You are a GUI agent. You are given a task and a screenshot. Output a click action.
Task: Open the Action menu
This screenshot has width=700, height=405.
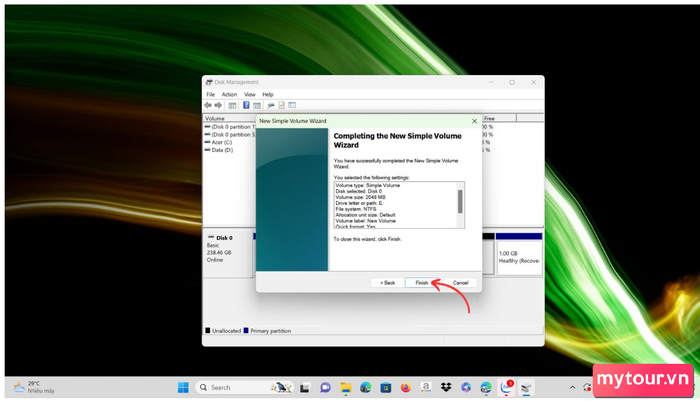point(229,94)
